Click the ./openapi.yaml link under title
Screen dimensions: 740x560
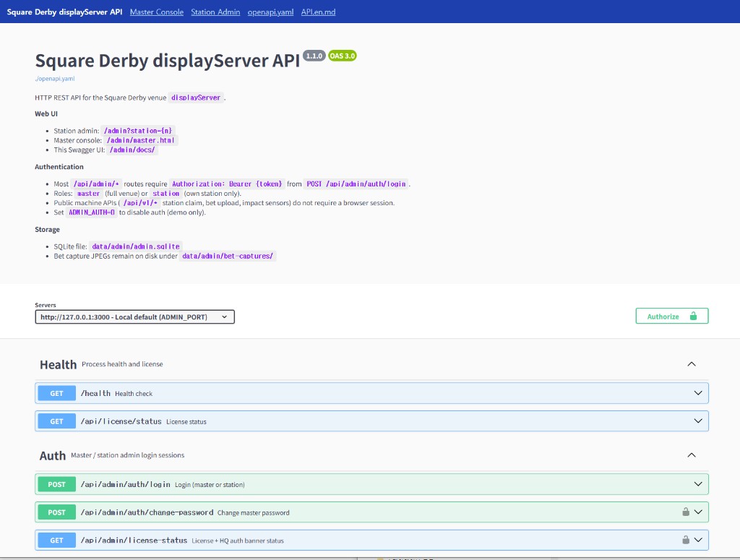coord(55,79)
